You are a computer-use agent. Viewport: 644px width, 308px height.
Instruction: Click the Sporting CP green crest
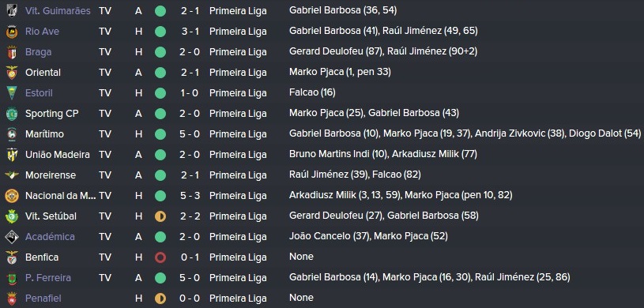(x=12, y=114)
